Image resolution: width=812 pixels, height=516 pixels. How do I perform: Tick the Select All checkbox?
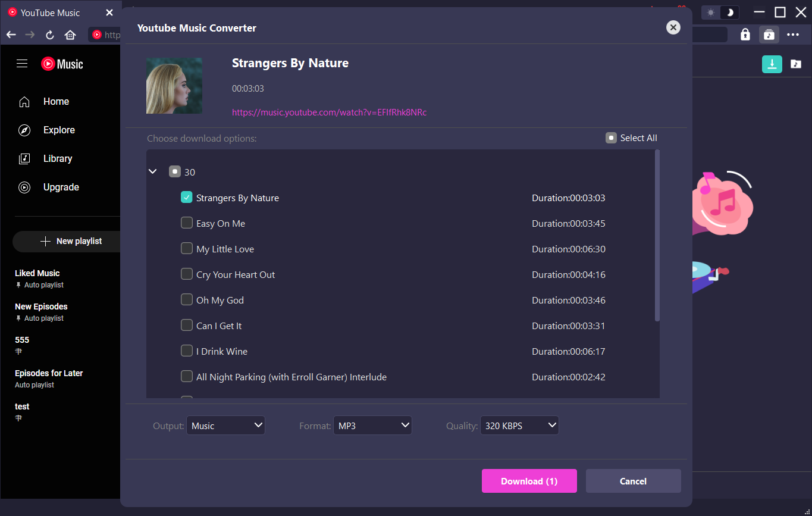pos(611,138)
